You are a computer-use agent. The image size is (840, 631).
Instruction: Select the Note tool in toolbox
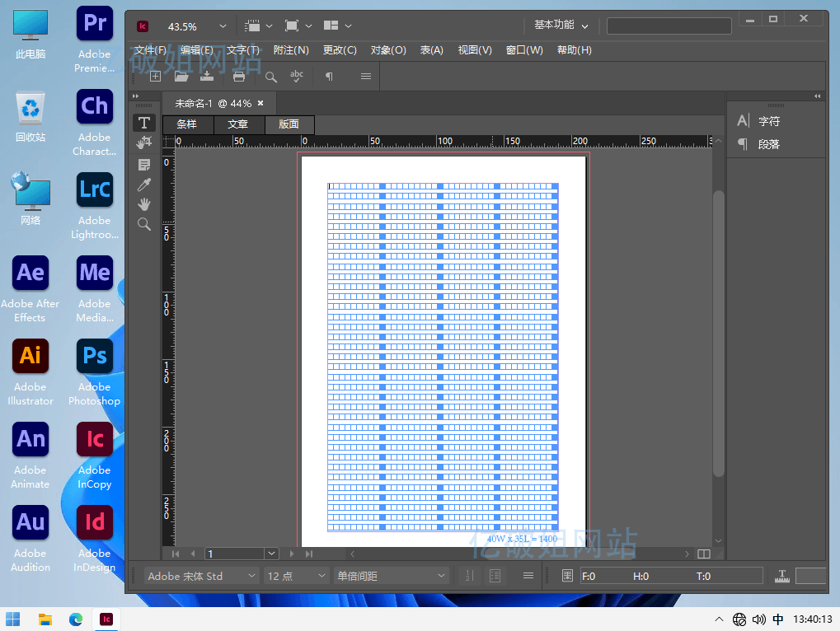tap(144, 165)
